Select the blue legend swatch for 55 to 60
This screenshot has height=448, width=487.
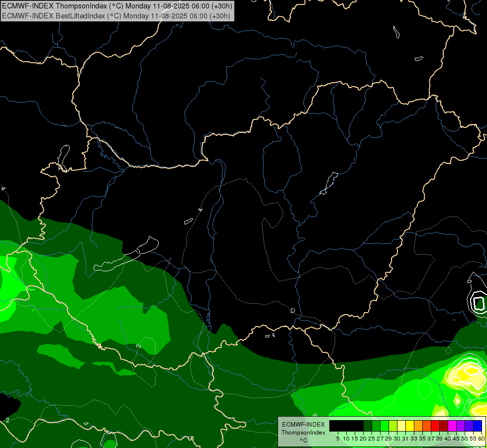(x=478, y=426)
